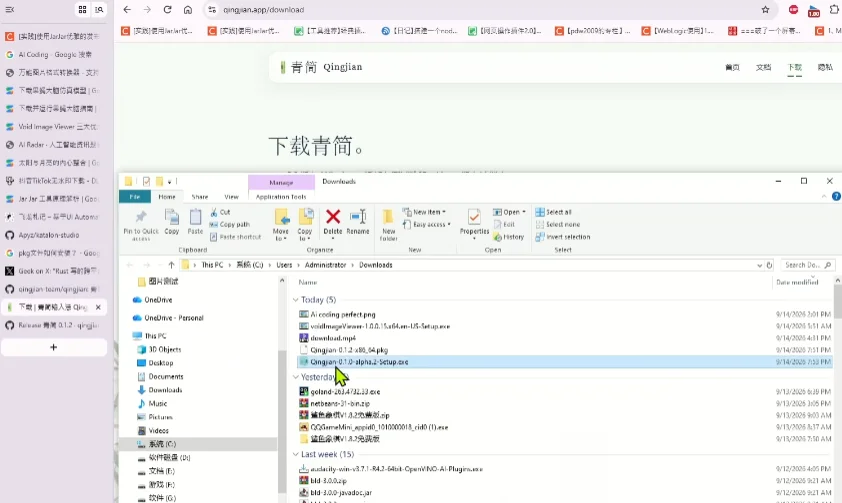Click the browser URL address bar
Screen dimensions: 842x503
coord(483,10)
